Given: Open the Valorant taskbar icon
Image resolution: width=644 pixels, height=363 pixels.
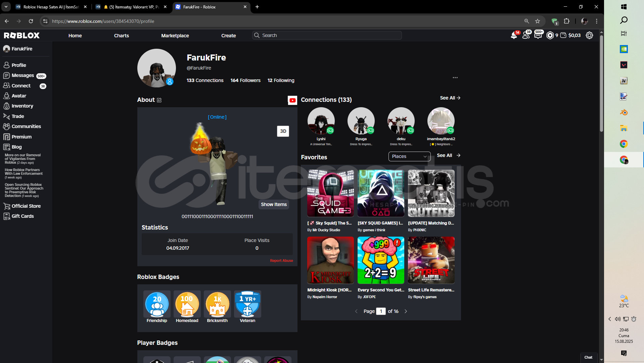Looking at the screenshot, I should coord(624,65).
